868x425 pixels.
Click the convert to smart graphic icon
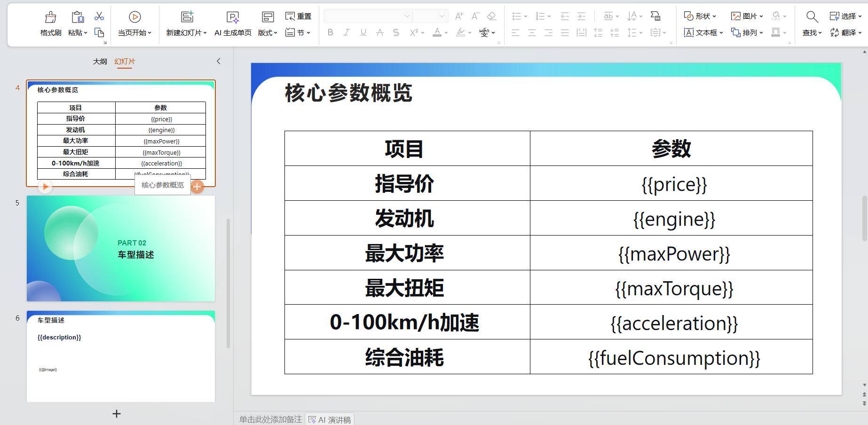(655, 16)
